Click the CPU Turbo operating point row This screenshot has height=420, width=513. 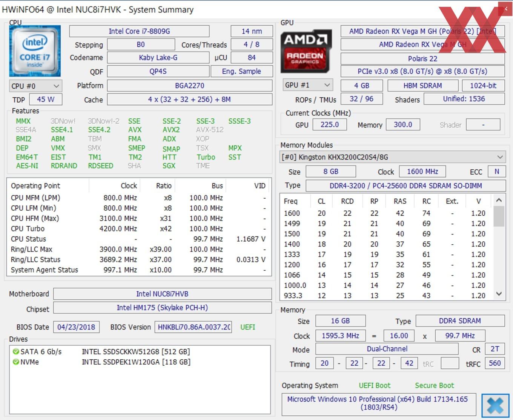coord(139,228)
